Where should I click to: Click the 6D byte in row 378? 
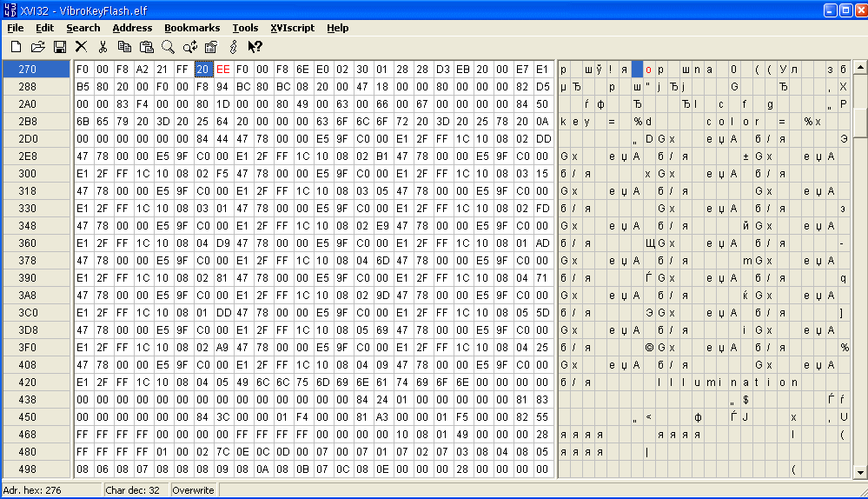click(x=382, y=260)
